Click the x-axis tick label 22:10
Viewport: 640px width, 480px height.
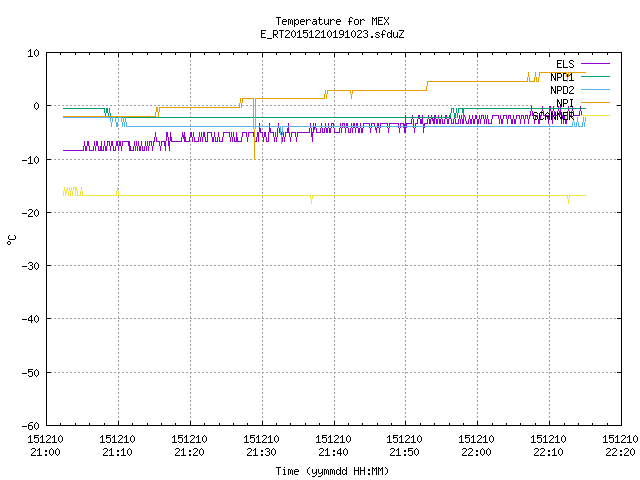pyautogui.click(x=548, y=452)
